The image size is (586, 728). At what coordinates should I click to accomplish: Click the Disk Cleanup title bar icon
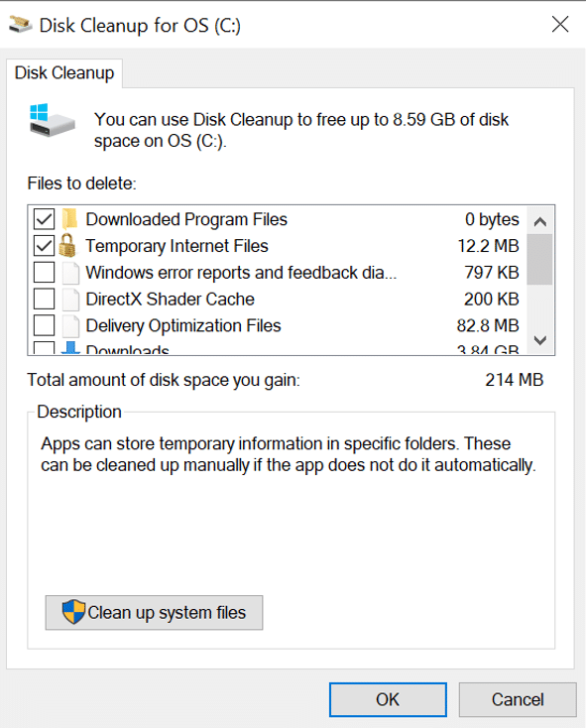21,25
